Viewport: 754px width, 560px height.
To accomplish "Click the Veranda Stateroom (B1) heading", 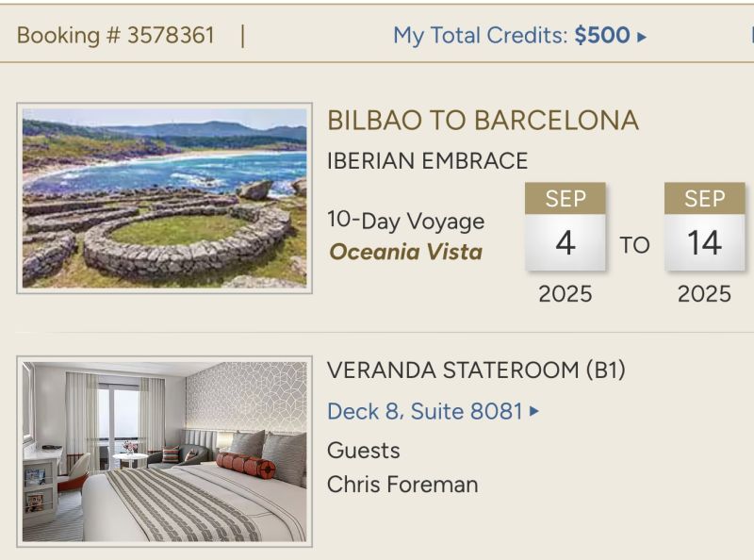I will coord(476,371).
